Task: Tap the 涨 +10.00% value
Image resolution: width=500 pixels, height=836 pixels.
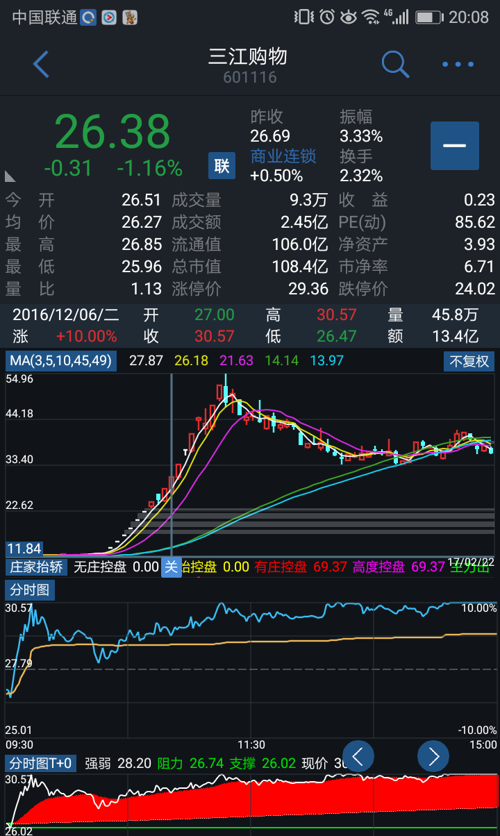Action: [86, 336]
